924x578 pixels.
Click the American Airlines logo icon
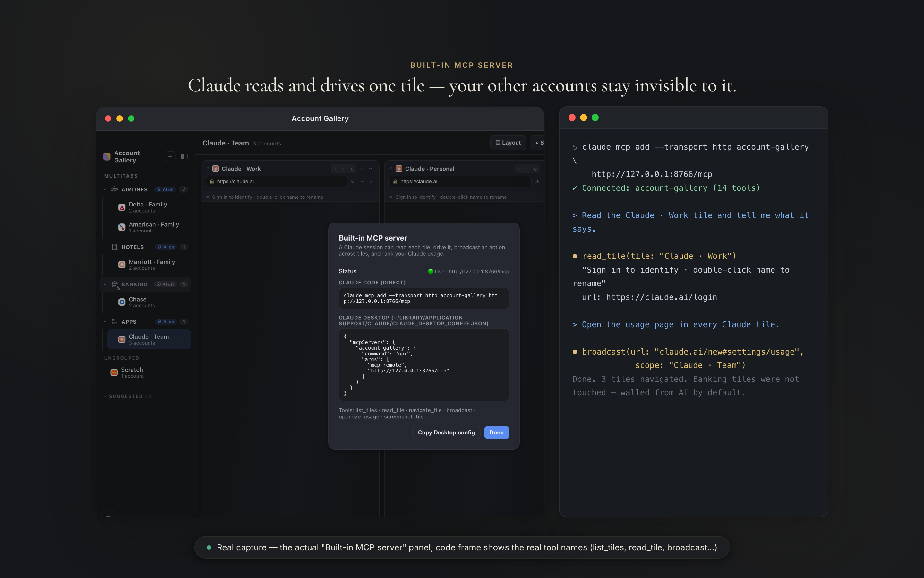122,227
